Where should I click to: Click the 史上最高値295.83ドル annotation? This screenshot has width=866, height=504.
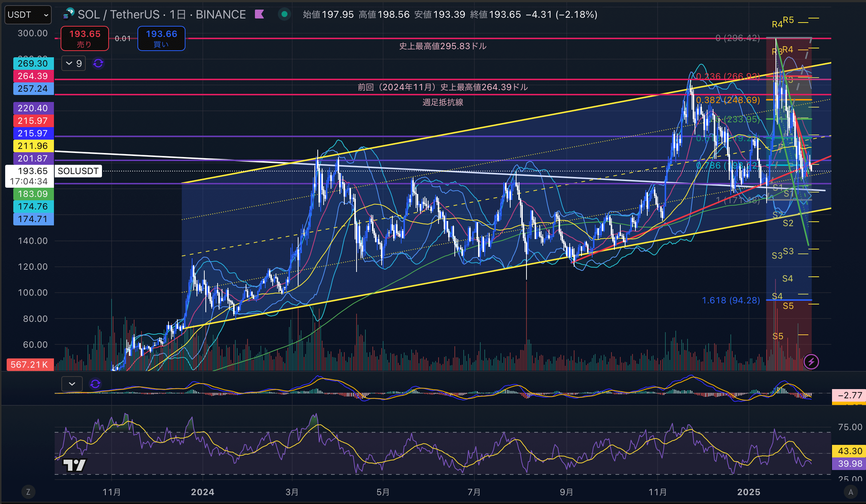[x=443, y=46]
